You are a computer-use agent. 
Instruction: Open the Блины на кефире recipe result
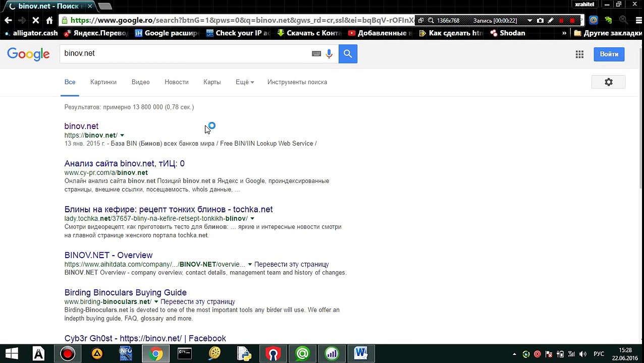tap(169, 209)
